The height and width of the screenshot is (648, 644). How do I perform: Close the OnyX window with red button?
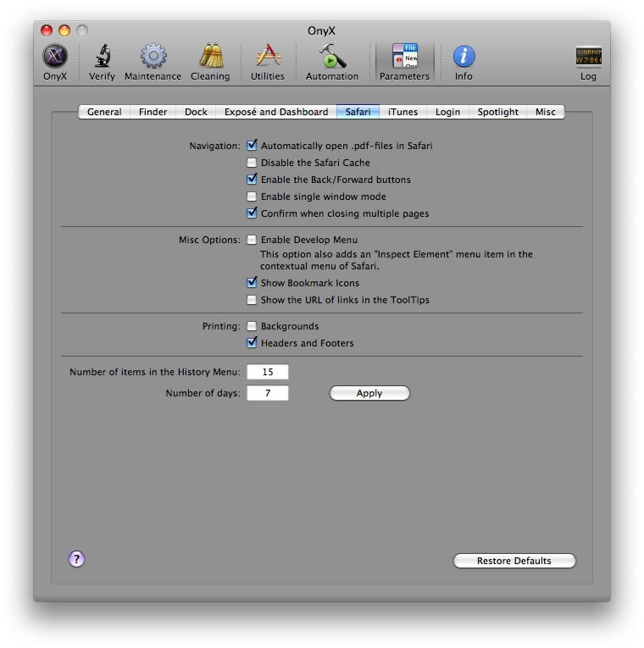(47, 30)
